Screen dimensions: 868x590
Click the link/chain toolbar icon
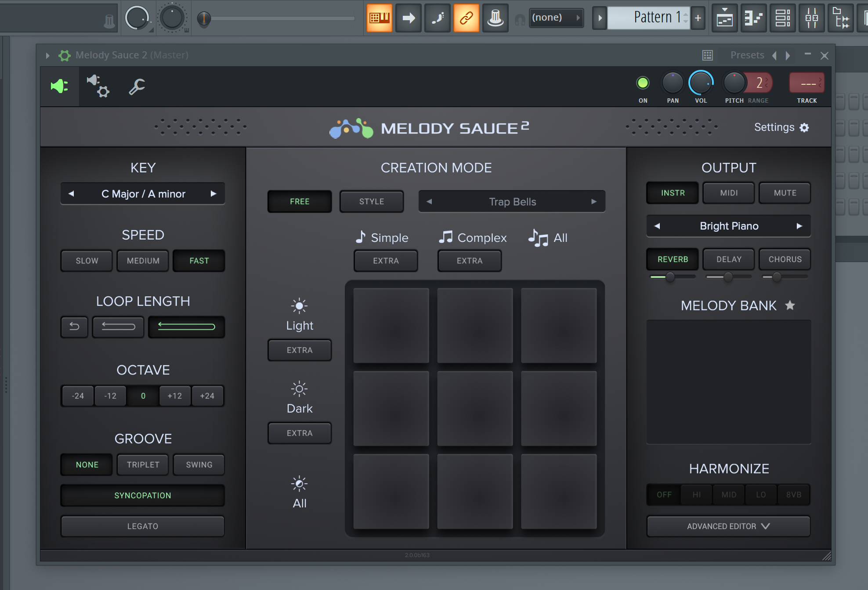(466, 18)
